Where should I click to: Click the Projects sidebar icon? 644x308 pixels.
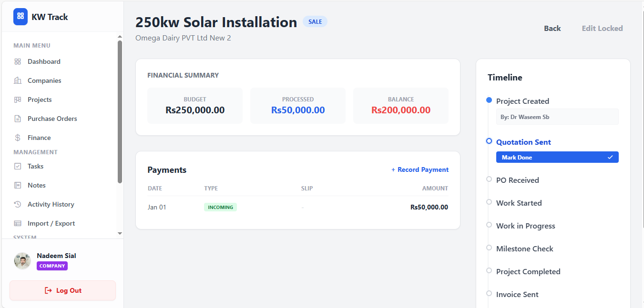pos(18,99)
